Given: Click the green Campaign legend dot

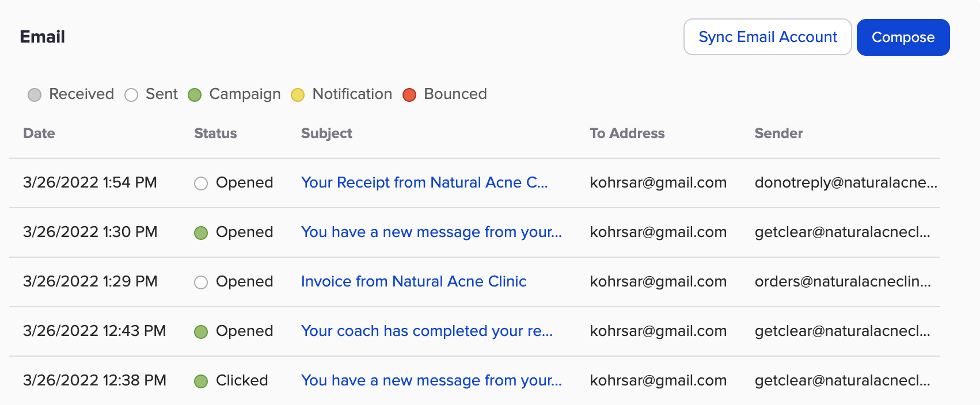Looking at the screenshot, I should (195, 95).
